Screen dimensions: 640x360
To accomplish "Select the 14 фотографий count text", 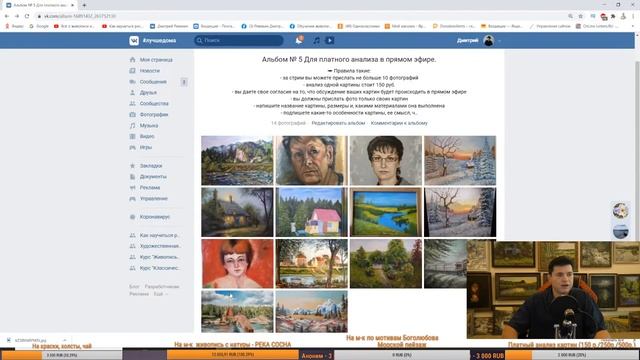I will click(288, 123).
